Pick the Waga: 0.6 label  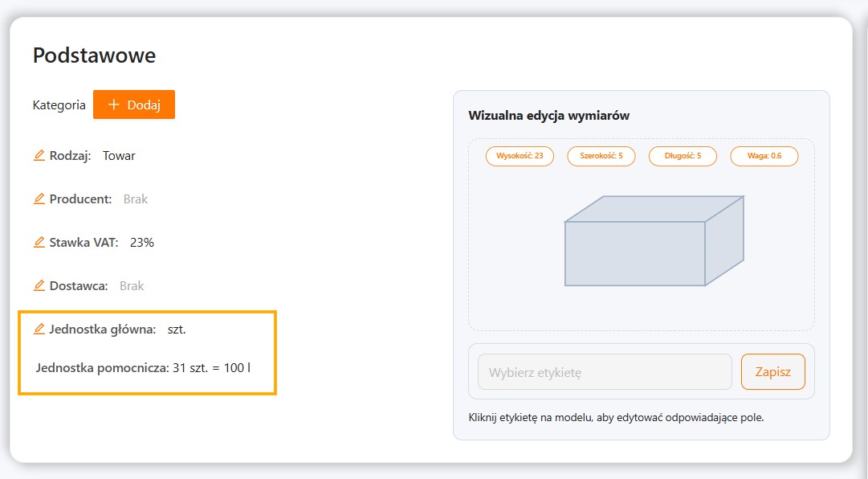tap(764, 156)
